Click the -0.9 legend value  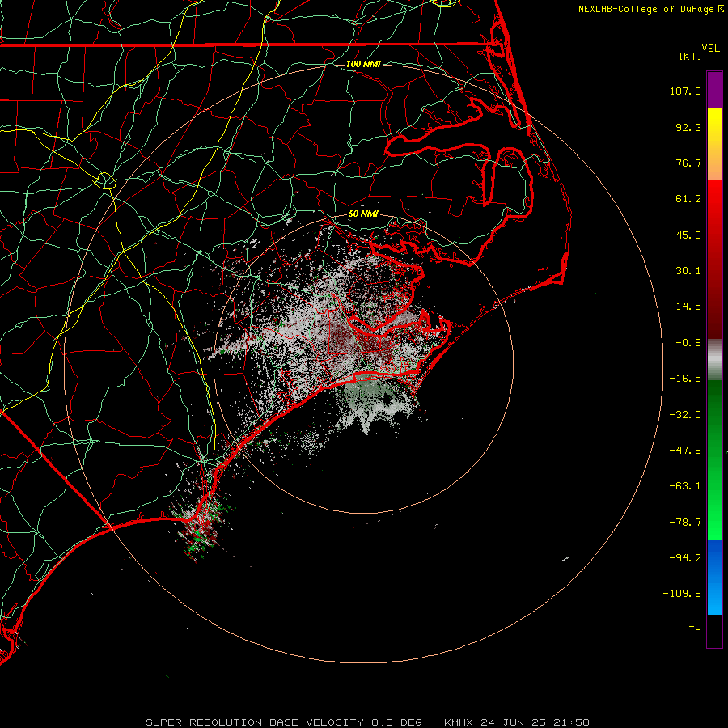(688, 343)
